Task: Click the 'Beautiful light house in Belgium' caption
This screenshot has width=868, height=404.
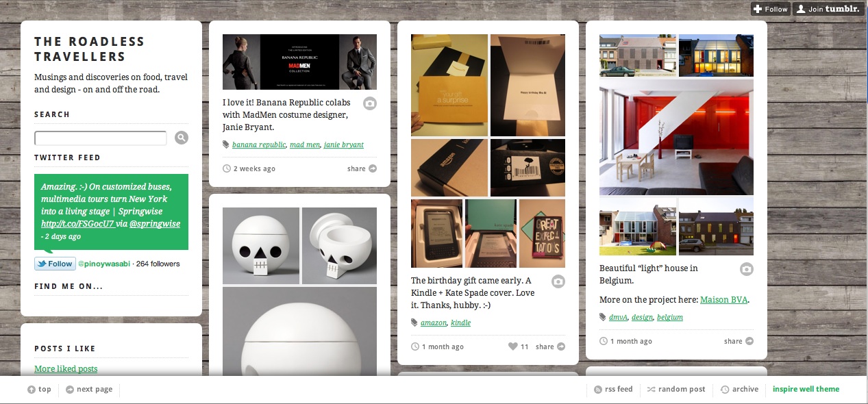Action: tap(649, 275)
